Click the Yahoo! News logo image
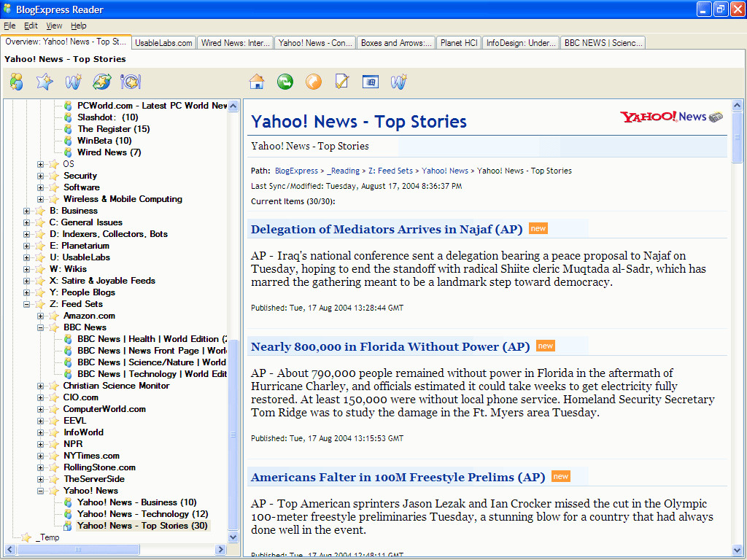The width and height of the screenshot is (747, 560). tap(671, 117)
